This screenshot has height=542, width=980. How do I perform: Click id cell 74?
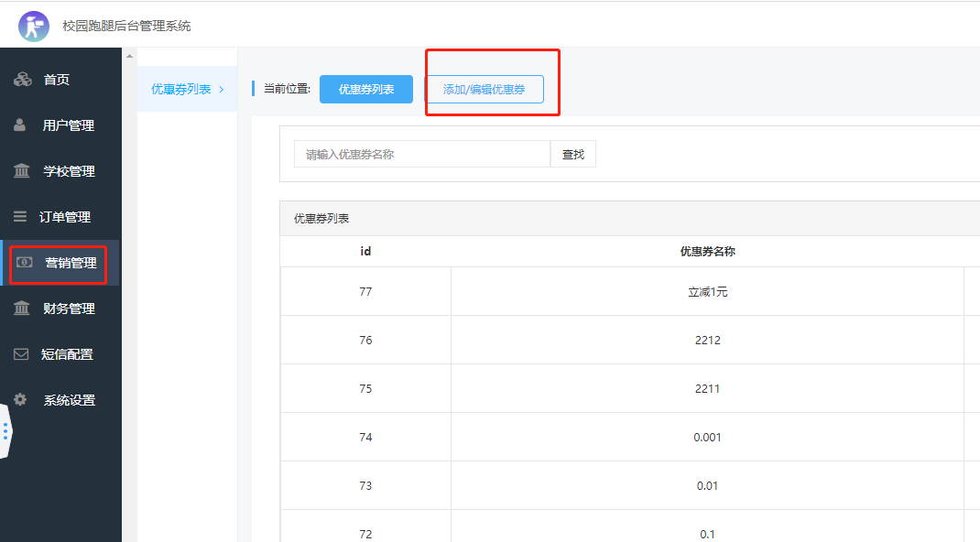[x=365, y=437]
